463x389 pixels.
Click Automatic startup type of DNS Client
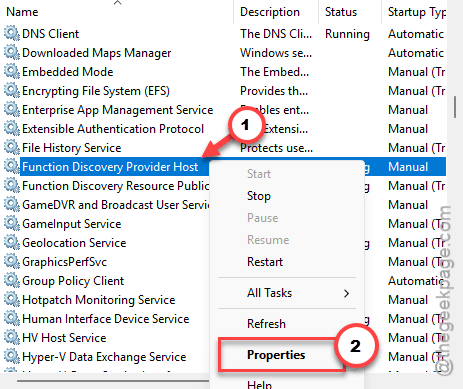(416, 34)
